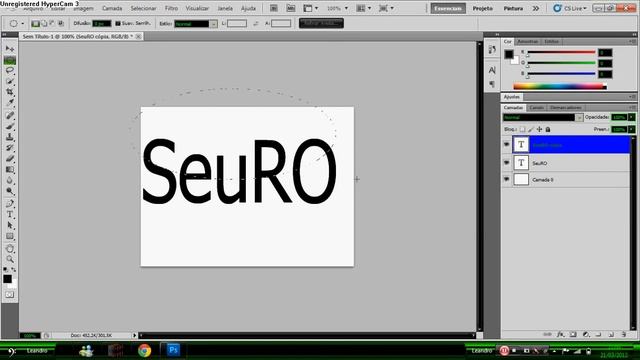Open the Filtro menu
640x360 pixels.
pos(171,9)
